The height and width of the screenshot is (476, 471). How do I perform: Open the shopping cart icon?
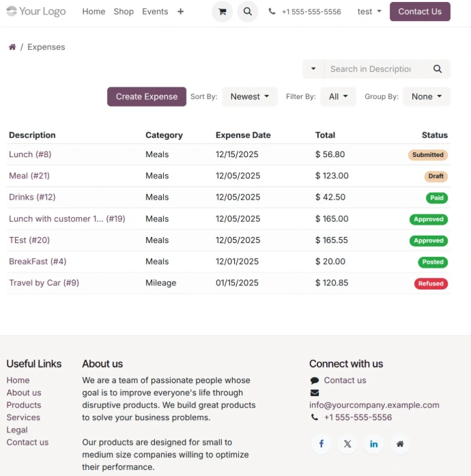tap(222, 12)
